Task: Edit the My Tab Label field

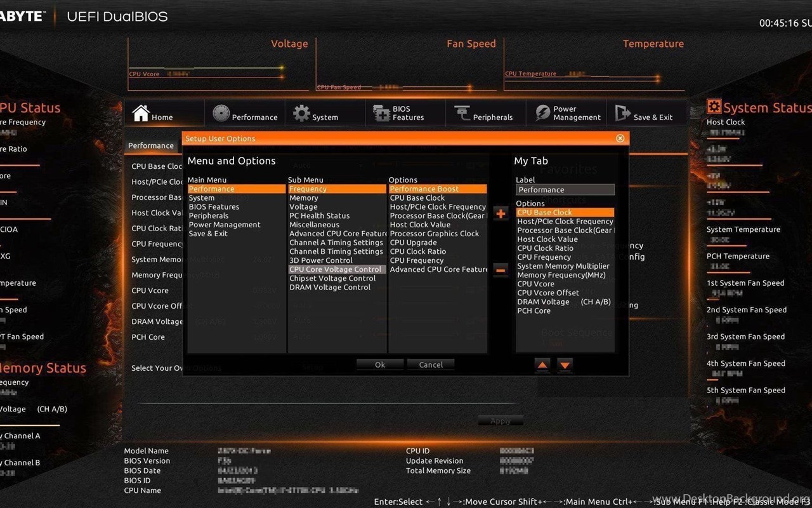Action: click(565, 190)
